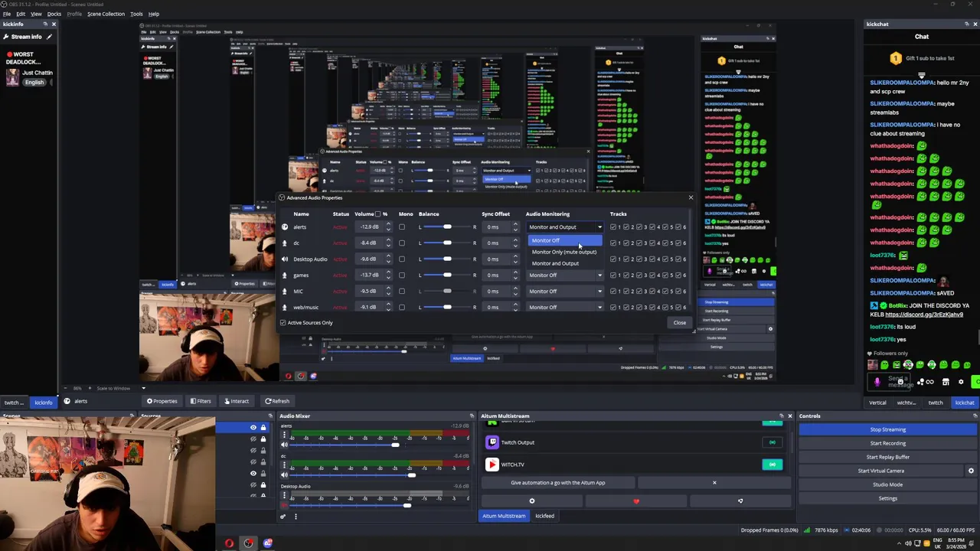
Task: Increase alerts sync offset stepper up
Action: click(x=515, y=225)
